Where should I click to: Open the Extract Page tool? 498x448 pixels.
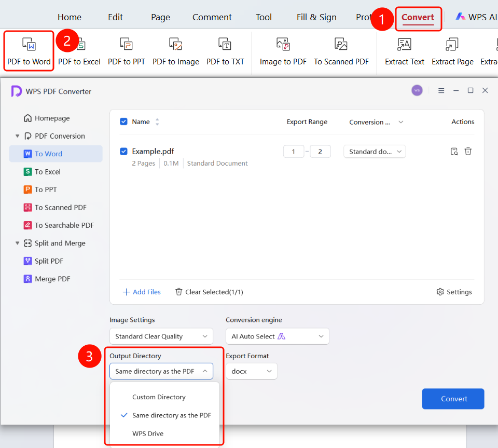[x=452, y=51]
